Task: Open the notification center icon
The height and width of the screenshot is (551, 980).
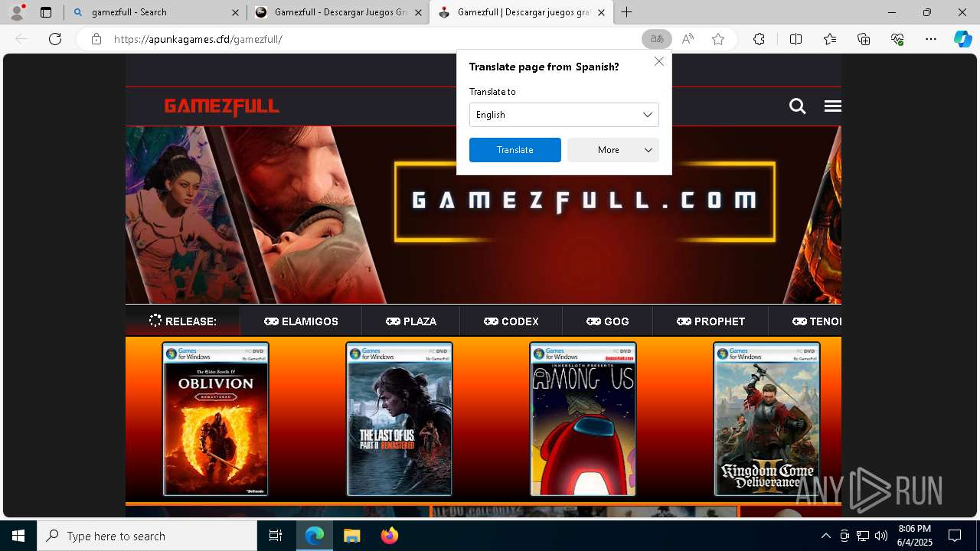Action: pyautogui.click(x=955, y=536)
